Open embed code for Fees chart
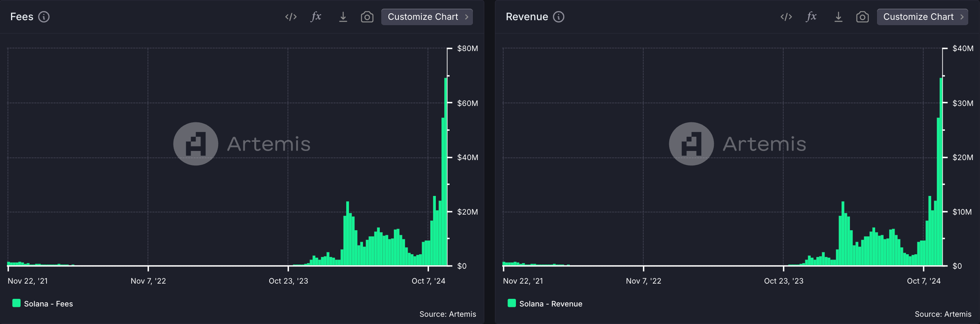The height and width of the screenshot is (324, 980). [291, 17]
